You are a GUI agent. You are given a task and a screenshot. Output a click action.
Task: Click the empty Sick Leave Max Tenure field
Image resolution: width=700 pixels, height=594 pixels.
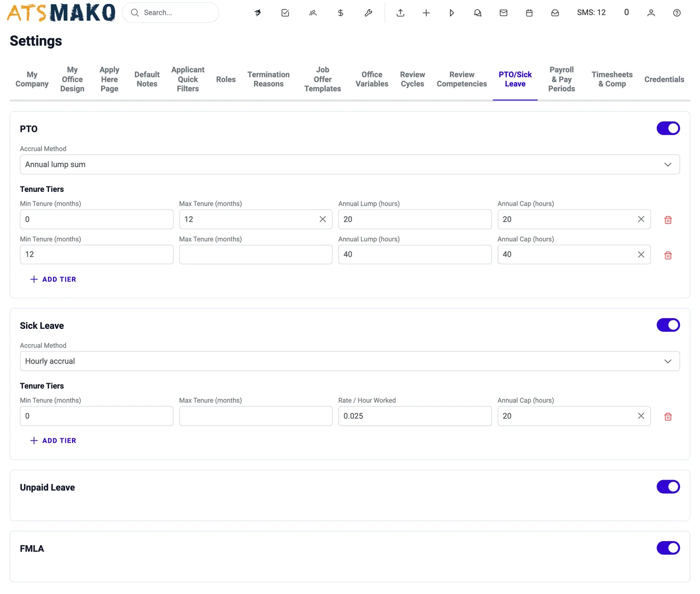tap(255, 416)
